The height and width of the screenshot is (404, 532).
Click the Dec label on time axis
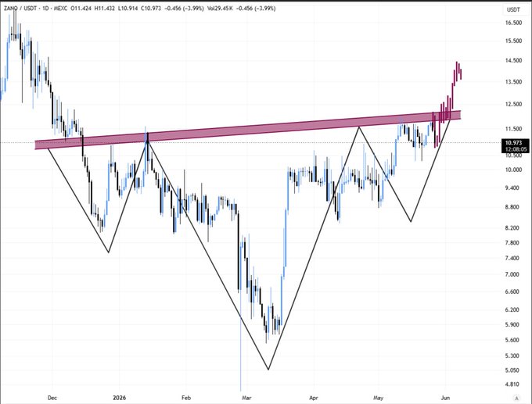coord(52,398)
